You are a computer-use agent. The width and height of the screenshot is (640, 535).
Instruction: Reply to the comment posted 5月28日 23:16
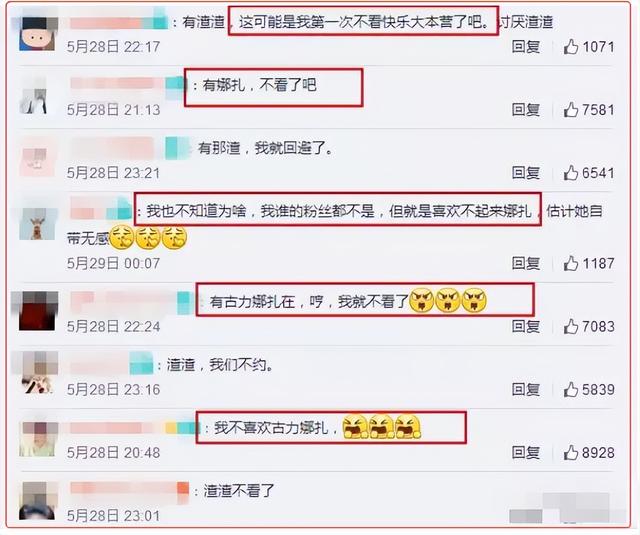click(526, 389)
